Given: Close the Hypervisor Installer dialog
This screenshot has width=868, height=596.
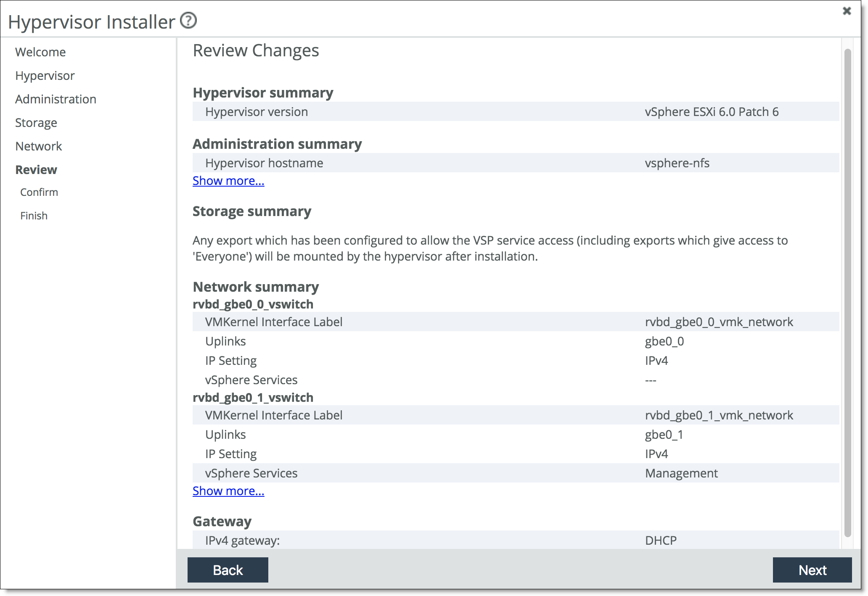Looking at the screenshot, I should (847, 11).
